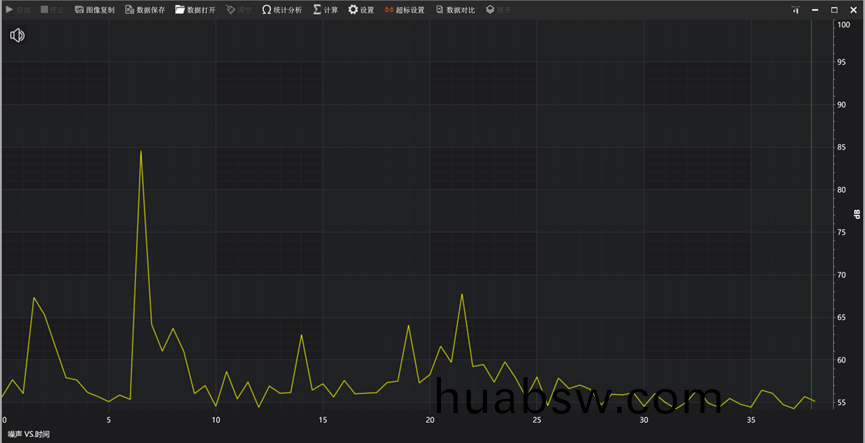
Task: Launch 数据对比 data comparison
Action: [455, 9]
